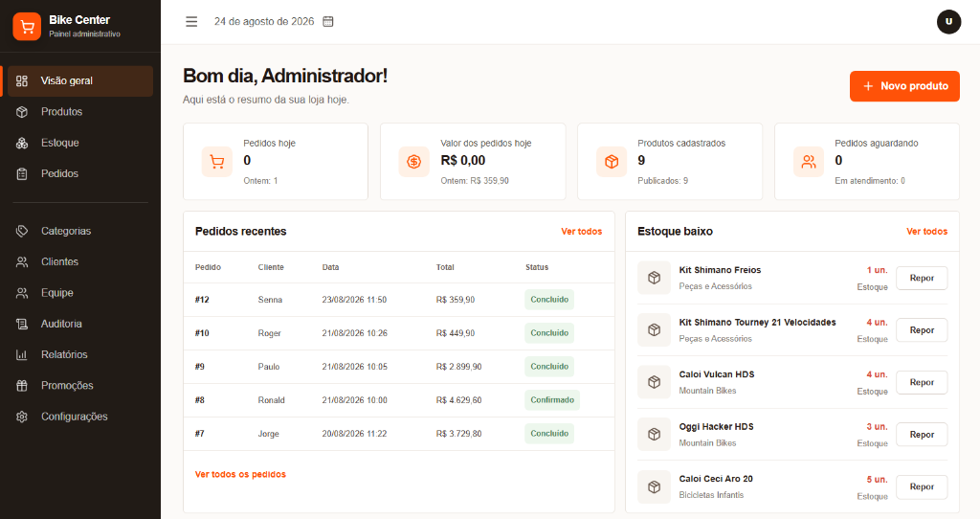
Task: Click customer name Senna
Action: pyautogui.click(x=270, y=300)
